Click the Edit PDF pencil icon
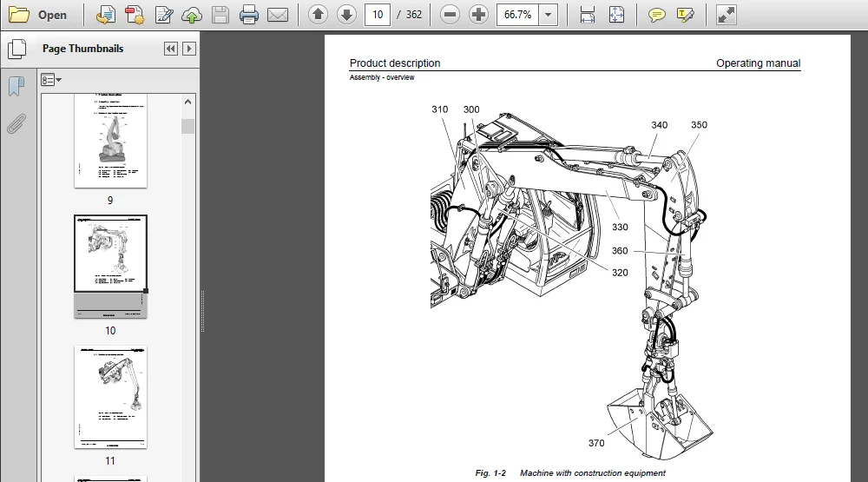Screen dimensions: 868x482 163,15
